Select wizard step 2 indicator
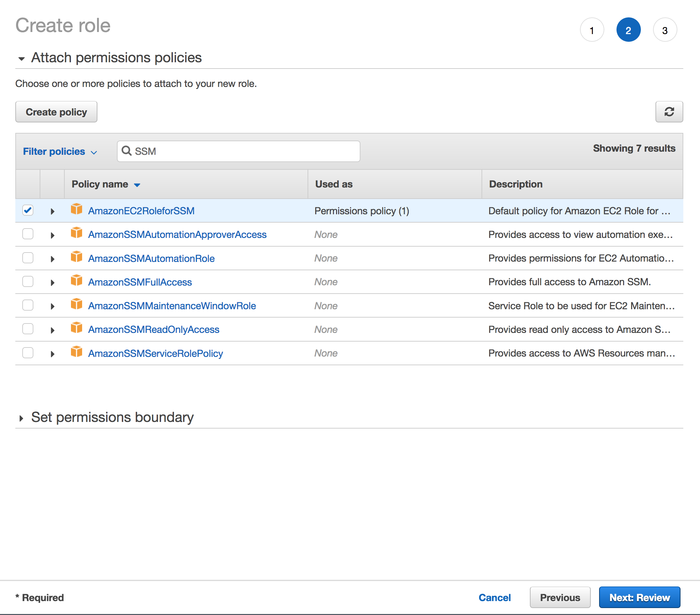Screen dimensions: 700x615 [628, 30]
